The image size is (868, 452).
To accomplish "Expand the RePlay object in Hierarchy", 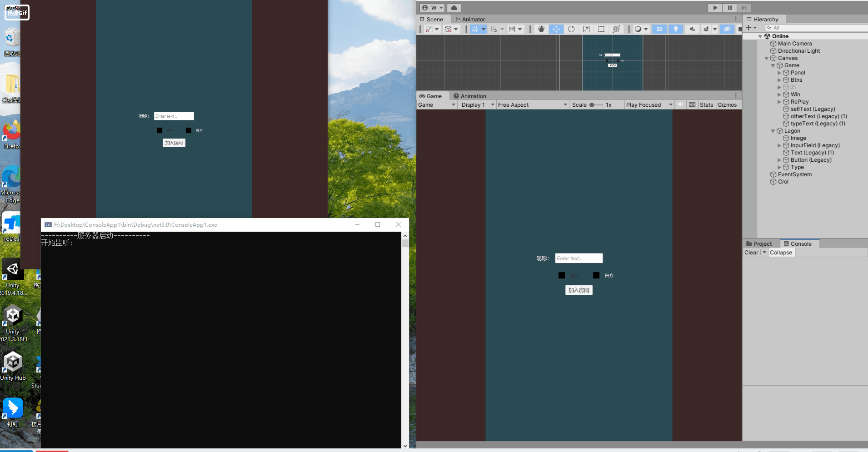I will (x=779, y=102).
